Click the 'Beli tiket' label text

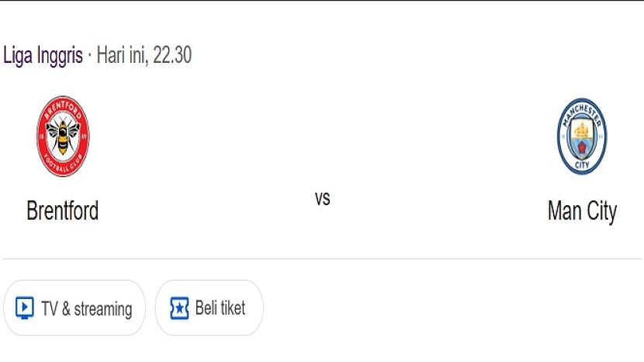coord(220,308)
